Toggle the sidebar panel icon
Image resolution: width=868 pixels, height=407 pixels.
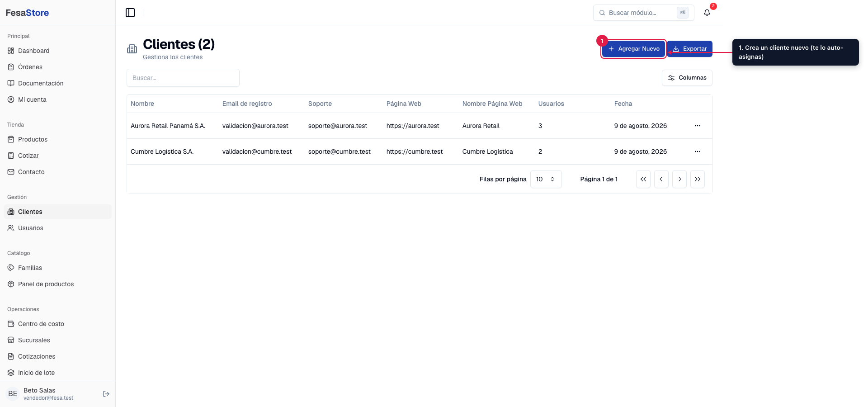[x=130, y=13]
